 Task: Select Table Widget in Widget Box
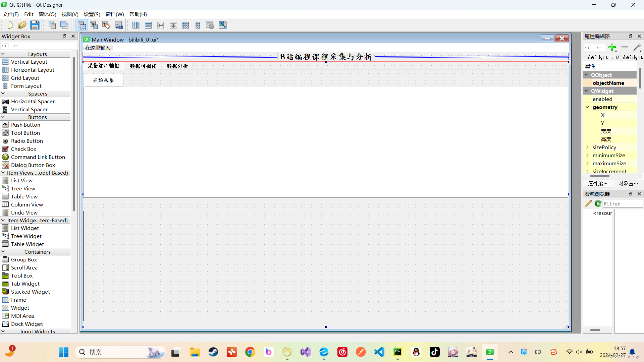27,244
